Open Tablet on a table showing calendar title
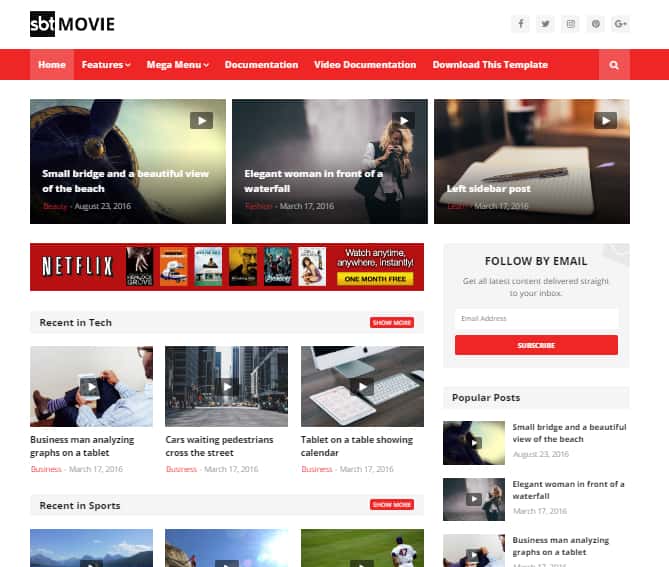Image resolution: width=669 pixels, height=567 pixels. click(x=357, y=446)
